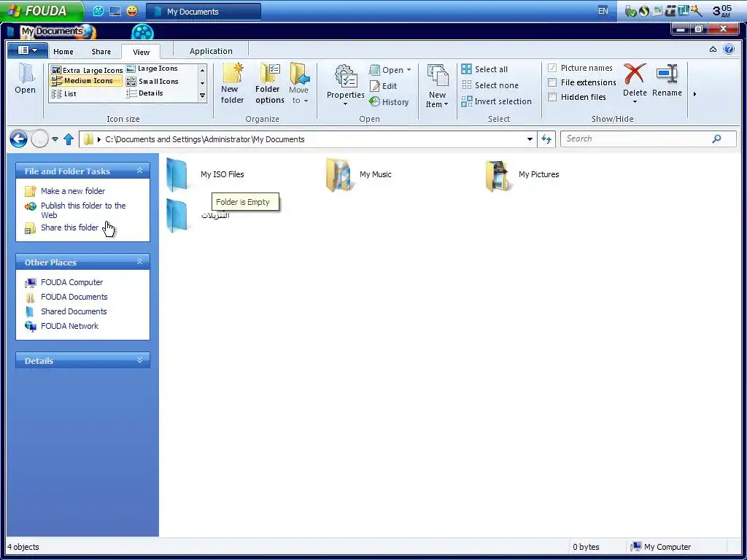Viewport: 747px width, 560px height.
Task: Select the View ribbon tab
Action: click(x=141, y=52)
